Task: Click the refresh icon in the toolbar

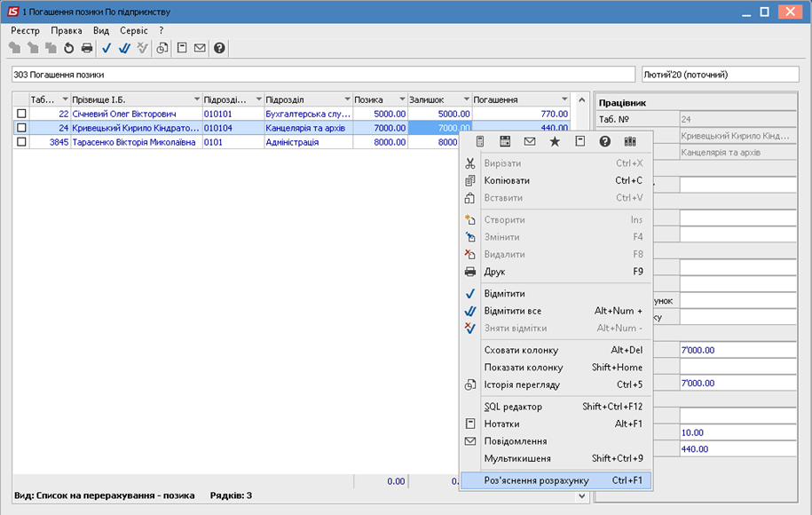Action: [x=68, y=48]
